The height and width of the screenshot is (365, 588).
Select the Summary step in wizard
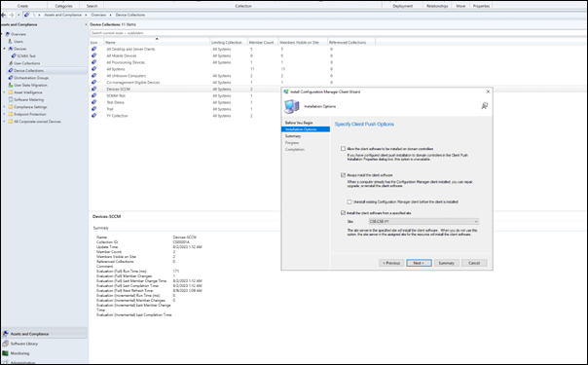(293, 136)
